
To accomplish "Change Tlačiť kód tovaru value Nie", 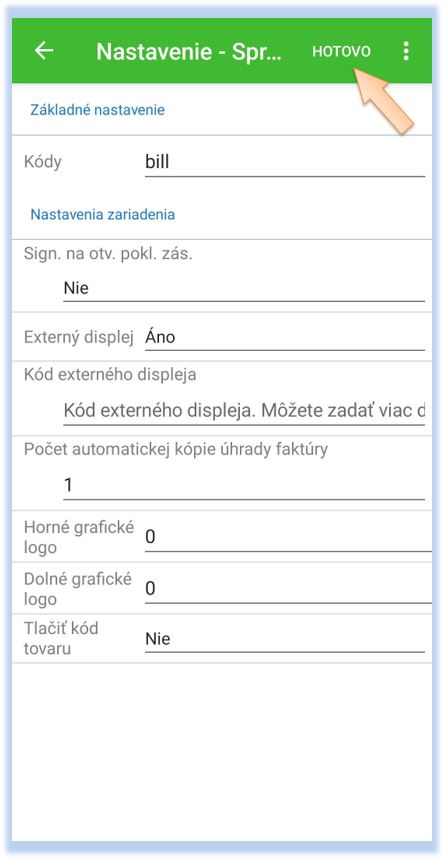I will click(285, 639).
